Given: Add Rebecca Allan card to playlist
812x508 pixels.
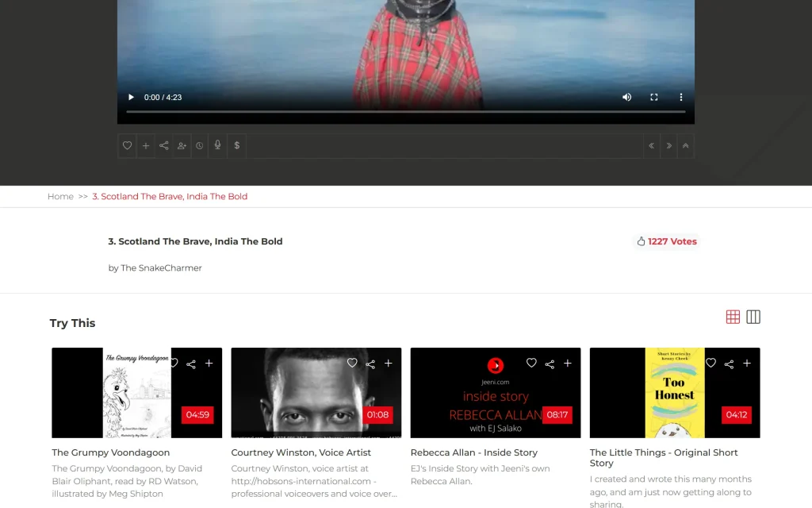Looking at the screenshot, I should click(568, 364).
